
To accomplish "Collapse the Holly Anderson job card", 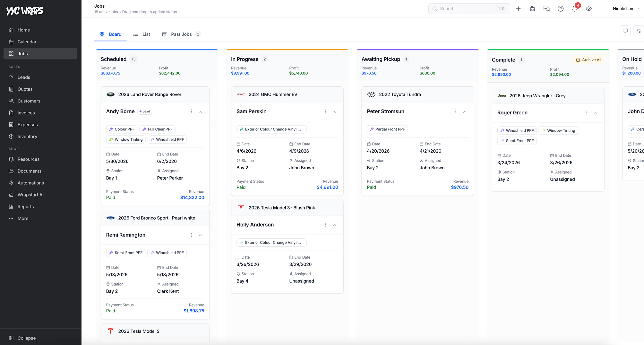I will click(x=334, y=225).
